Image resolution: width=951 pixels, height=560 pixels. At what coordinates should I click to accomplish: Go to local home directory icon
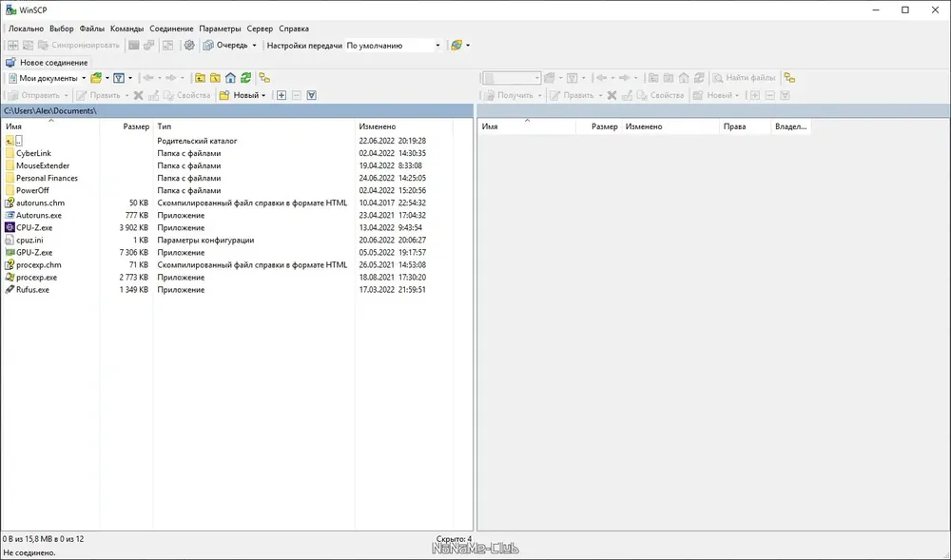pos(230,78)
